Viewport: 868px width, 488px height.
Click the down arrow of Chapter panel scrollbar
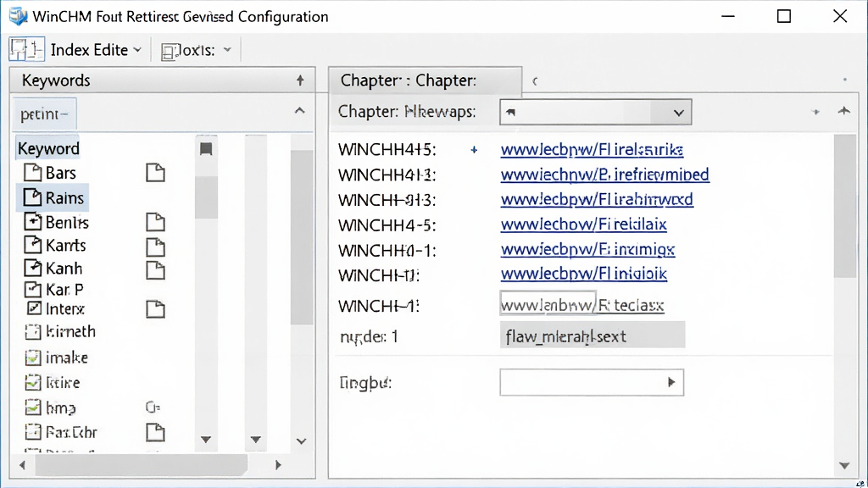coord(844,466)
